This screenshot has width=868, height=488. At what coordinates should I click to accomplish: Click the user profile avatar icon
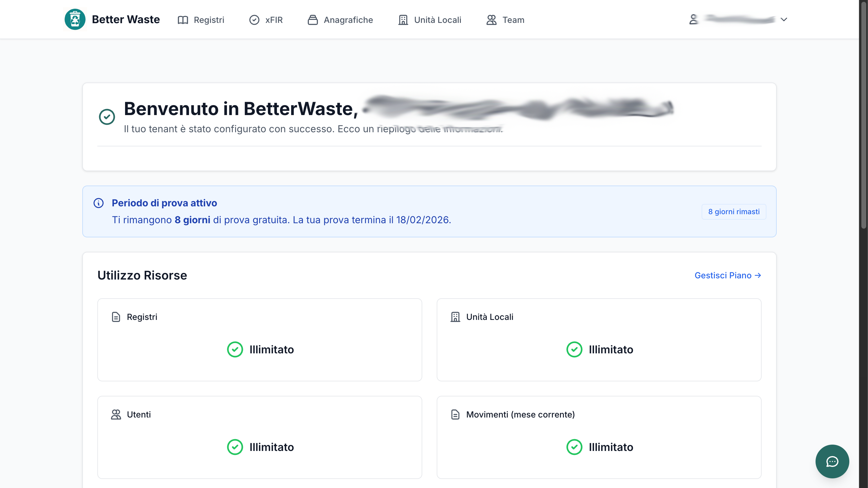tap(693, 20)
